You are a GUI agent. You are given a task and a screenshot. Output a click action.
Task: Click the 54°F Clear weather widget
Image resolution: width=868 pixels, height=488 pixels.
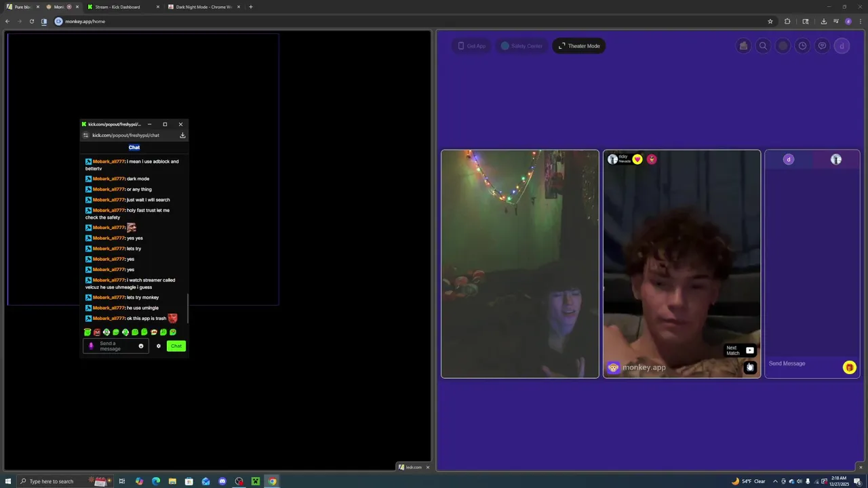click(x=749, y=481)
